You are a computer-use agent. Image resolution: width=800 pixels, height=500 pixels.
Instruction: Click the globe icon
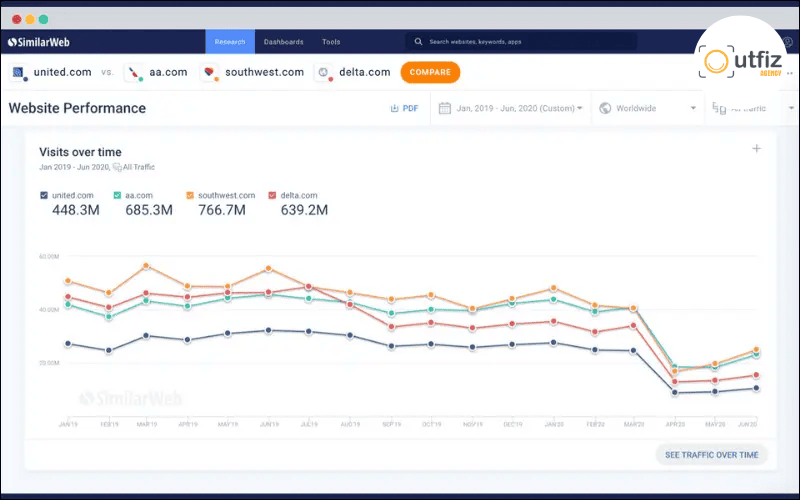605,108
